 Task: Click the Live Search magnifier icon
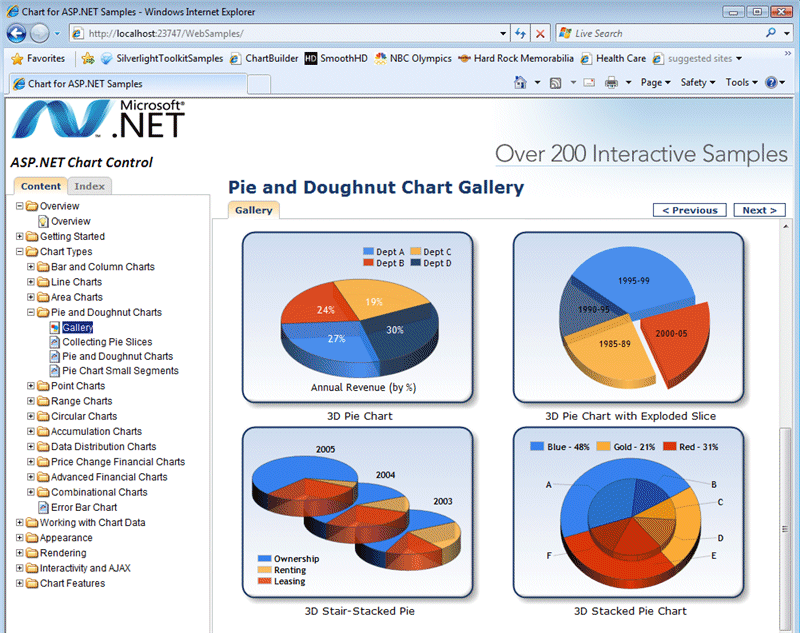771,33
